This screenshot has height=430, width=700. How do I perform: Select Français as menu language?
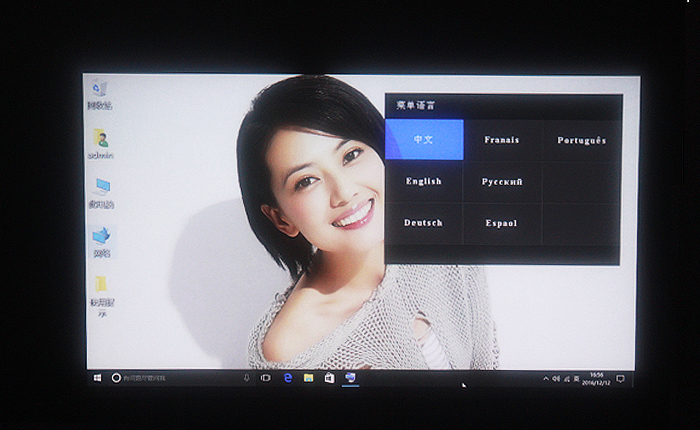coord(502,140)
